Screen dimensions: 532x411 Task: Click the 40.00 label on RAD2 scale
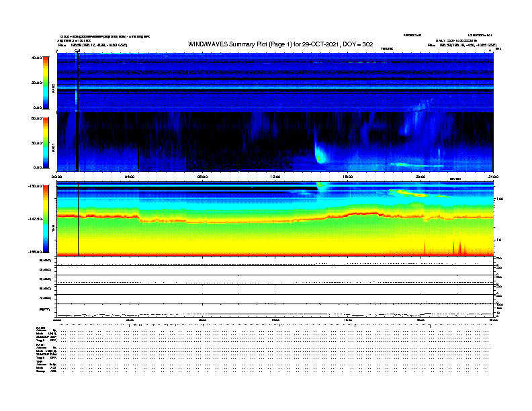pos(36,58)
